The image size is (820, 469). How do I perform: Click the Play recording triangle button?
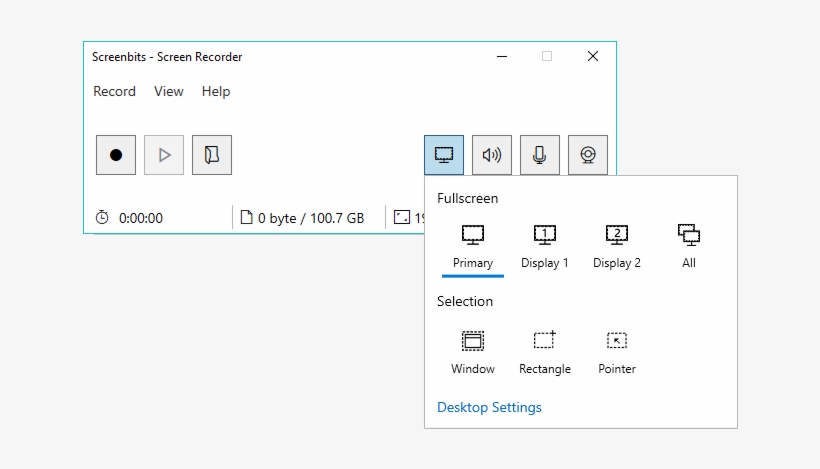(164, 155)
